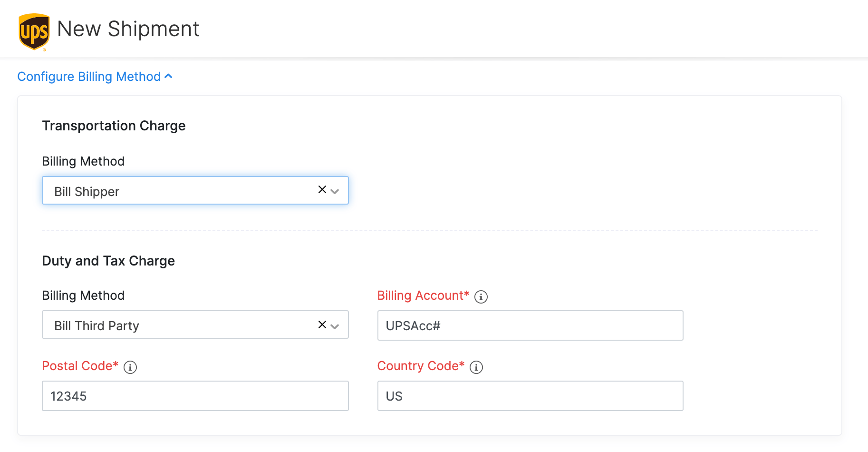
Task: Click the Billing Account label
Action: 423,295
